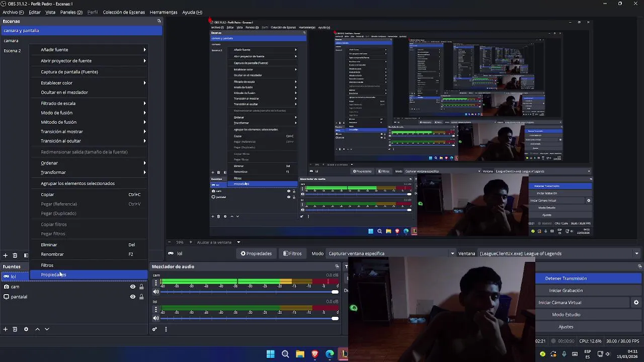The height and width of the screenshot is (362, 644).
Task: Undock the Mezclador de audio panel
Action: (337, 266)
